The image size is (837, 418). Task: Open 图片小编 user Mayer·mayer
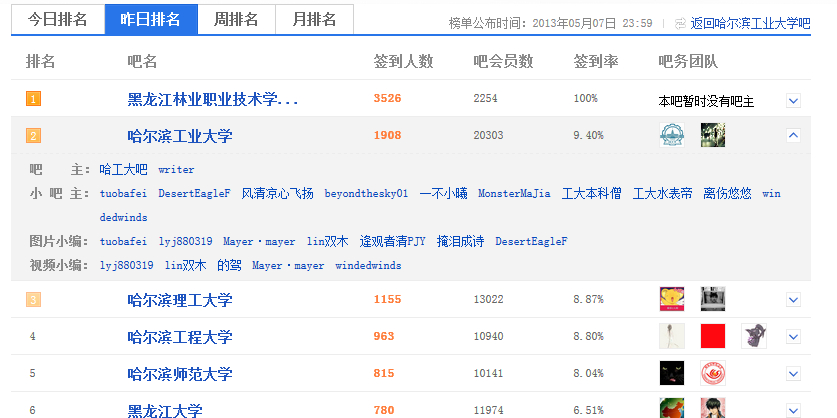point(259,242)
